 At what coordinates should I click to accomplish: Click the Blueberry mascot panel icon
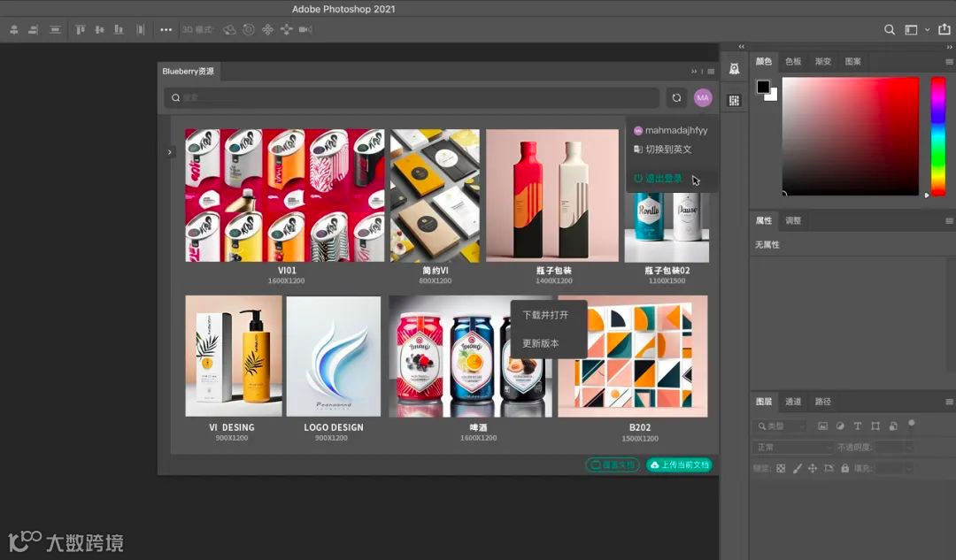point(735,68)
